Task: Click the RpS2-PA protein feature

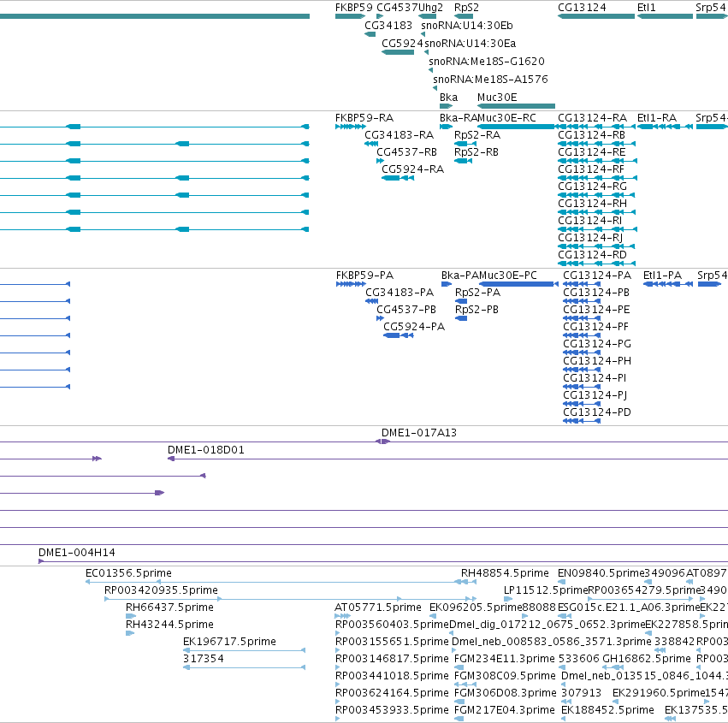Action: [x=461, y=301]
